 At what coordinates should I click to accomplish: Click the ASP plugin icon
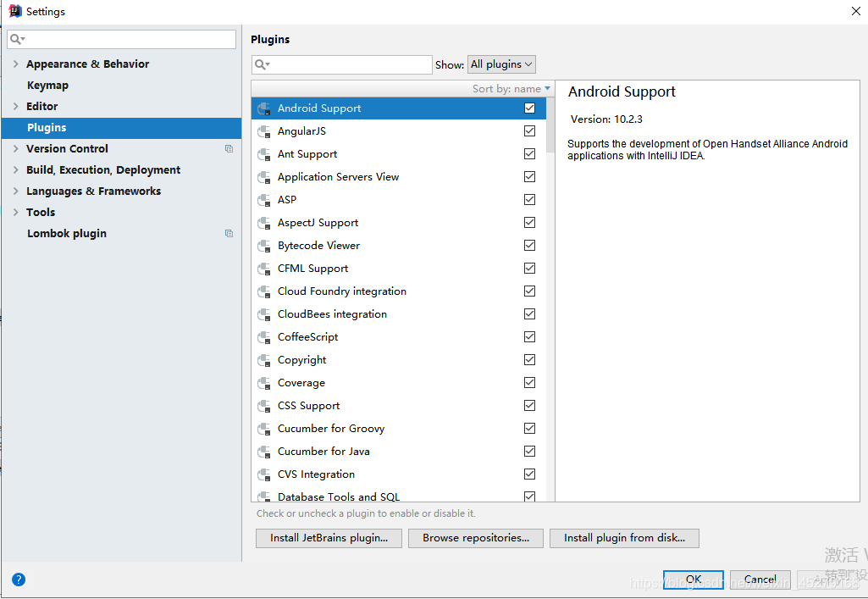pos(264,200)
